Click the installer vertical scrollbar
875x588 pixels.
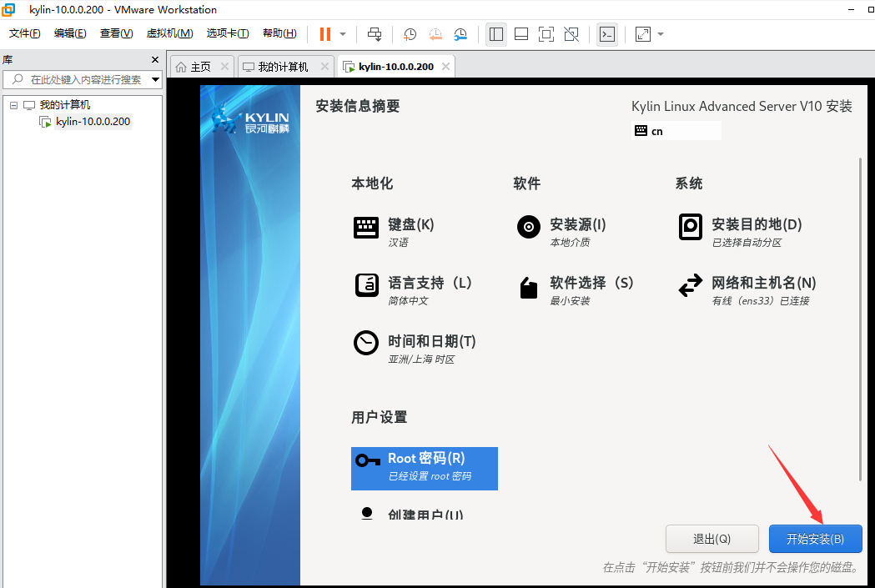(x=860, y=319)
